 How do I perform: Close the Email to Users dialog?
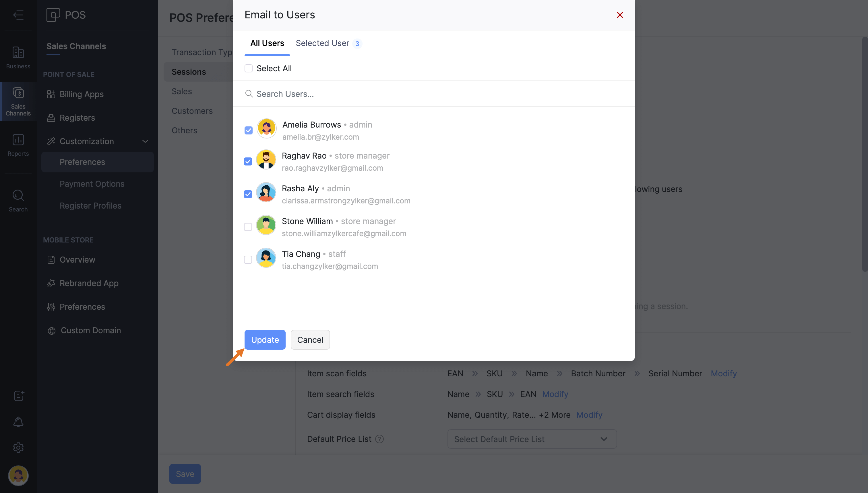[620, 15]
